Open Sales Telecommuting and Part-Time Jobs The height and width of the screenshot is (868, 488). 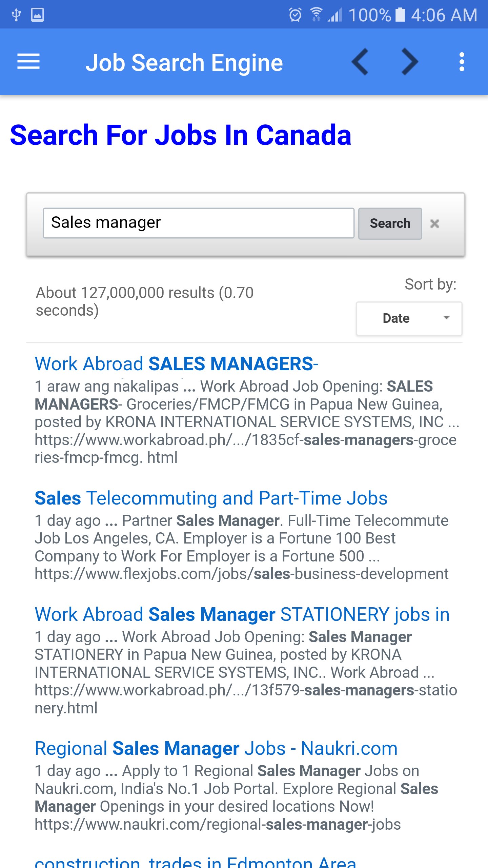211,498
